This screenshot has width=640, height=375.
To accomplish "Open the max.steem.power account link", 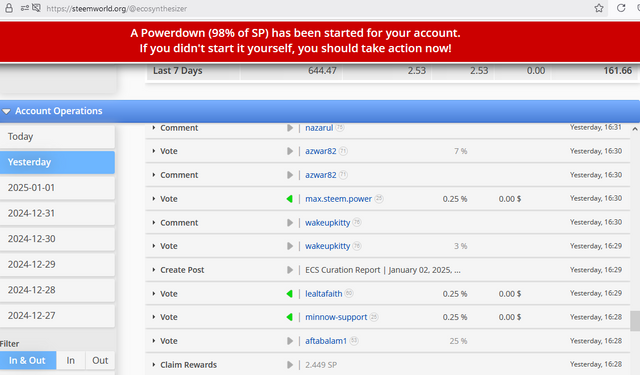I will [338, 199].
